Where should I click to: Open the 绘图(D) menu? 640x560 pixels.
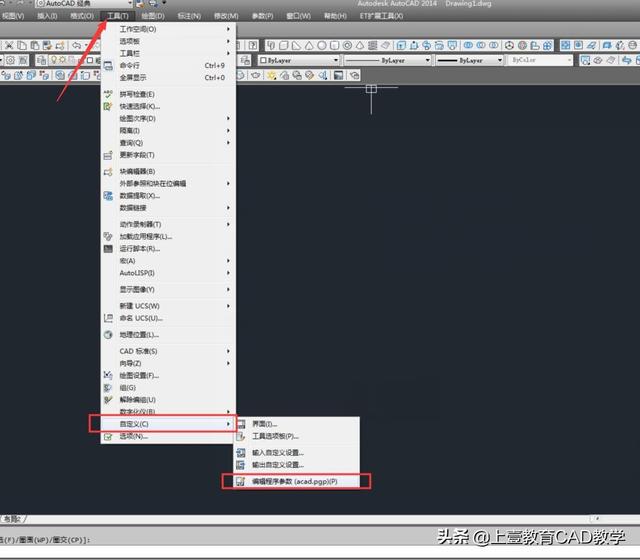coord(153,16)
